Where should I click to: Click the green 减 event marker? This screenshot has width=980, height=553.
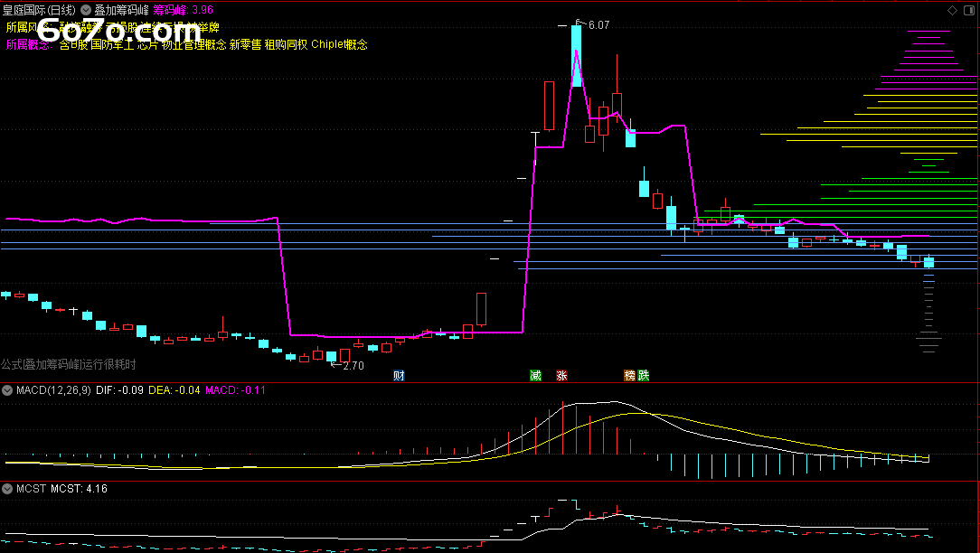click(x=535, y=375)
